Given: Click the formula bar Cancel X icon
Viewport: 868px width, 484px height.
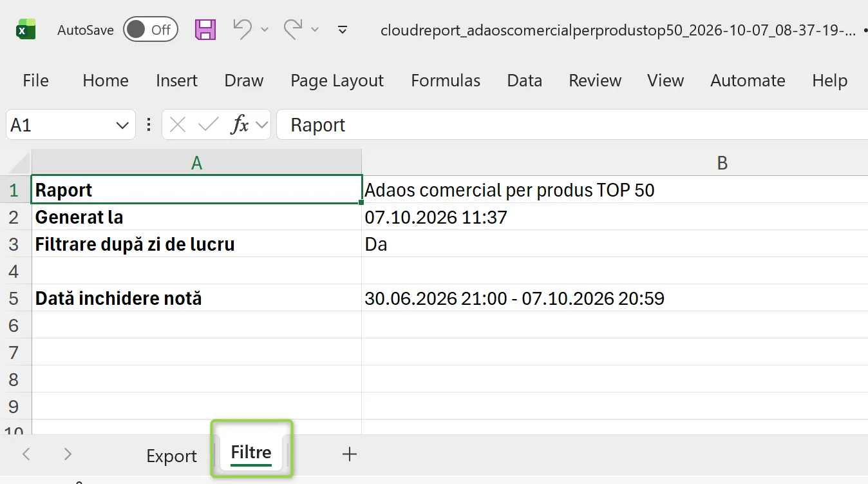Looking at the screenshot, I should click(x=178, y=125).
